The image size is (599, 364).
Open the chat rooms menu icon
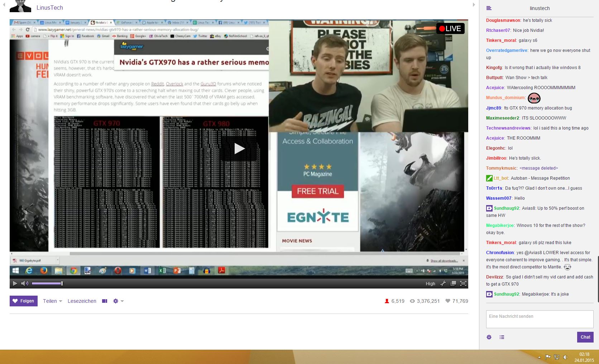click(x=489, y=8)
